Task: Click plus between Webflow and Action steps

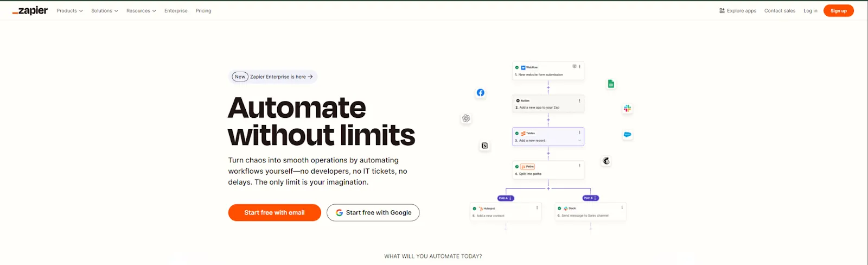Action: [548, 87]
